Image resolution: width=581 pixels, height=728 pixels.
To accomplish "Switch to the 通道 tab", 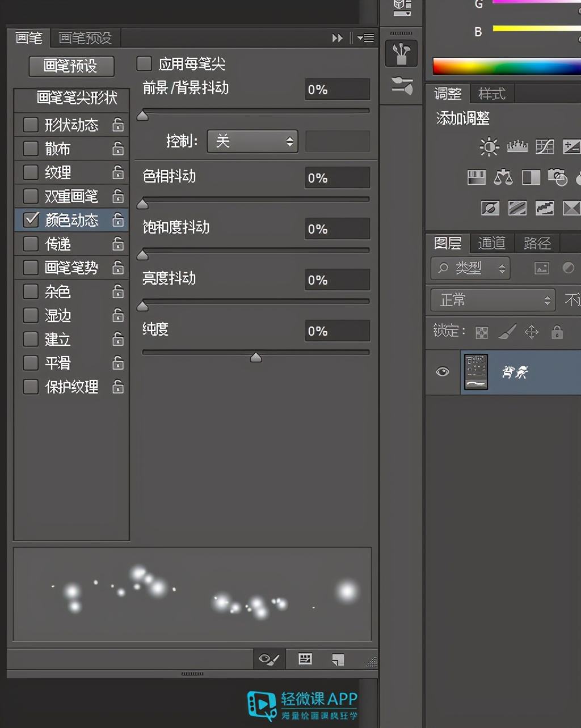I will coord(491,243).
